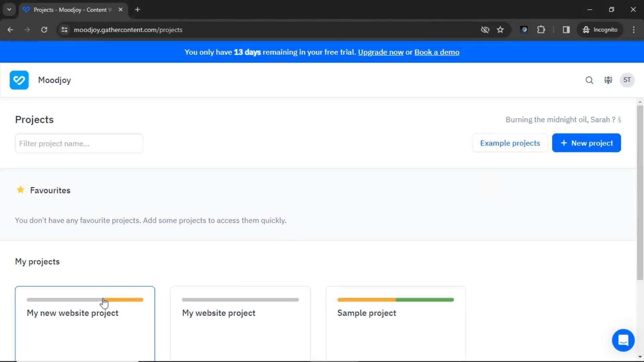The height and width of the screenshot is (362, 644).
Task: Click the Sample project progress bar
Action: (x=395, y=300)
